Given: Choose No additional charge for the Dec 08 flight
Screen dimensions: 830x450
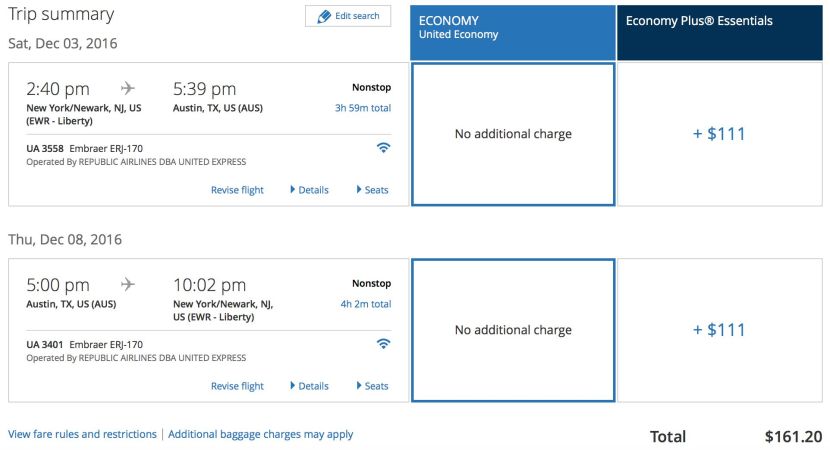Looking at the screenshot, I should pos(513,330).
